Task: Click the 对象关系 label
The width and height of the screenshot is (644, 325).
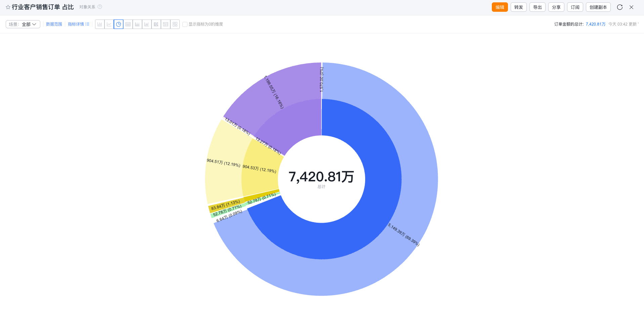Action: [87, 7]
